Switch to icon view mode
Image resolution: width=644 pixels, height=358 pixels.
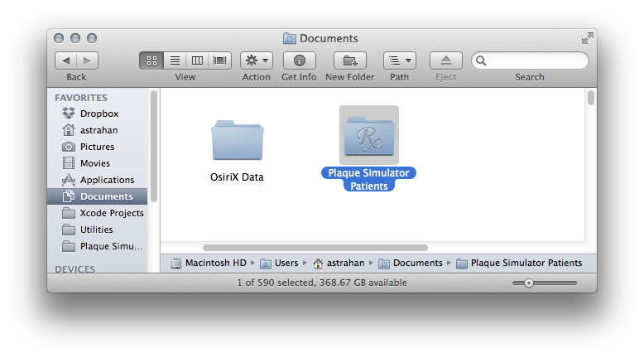click(151, 60)
